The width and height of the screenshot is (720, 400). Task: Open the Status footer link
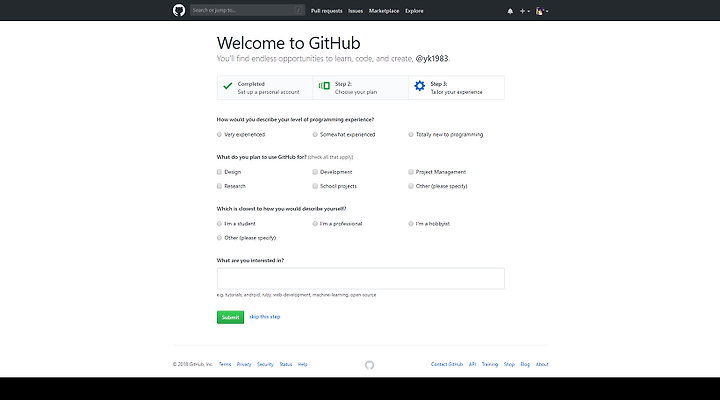(x=286, y=364)
